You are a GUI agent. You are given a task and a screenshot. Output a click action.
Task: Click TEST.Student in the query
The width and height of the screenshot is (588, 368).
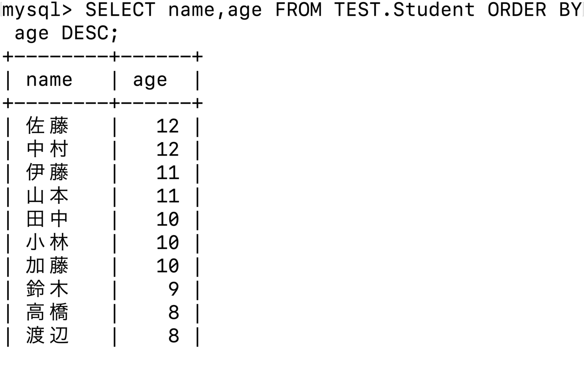404,10
